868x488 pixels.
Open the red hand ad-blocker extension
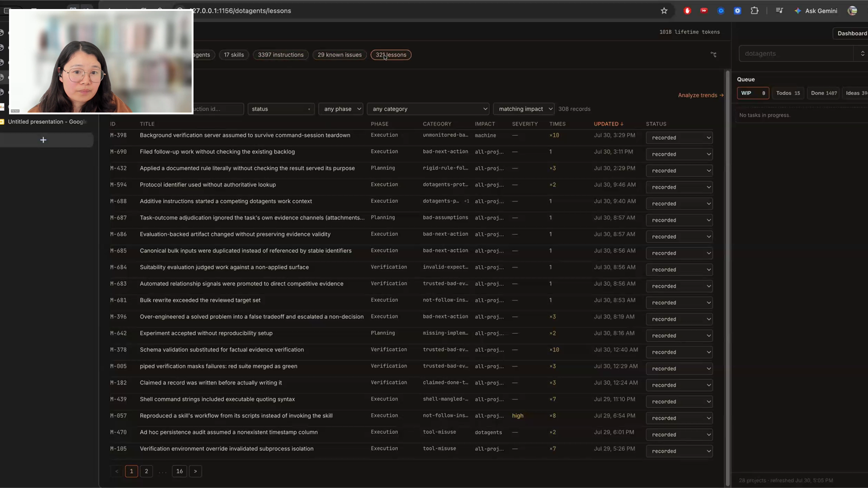tap(687, 11)
